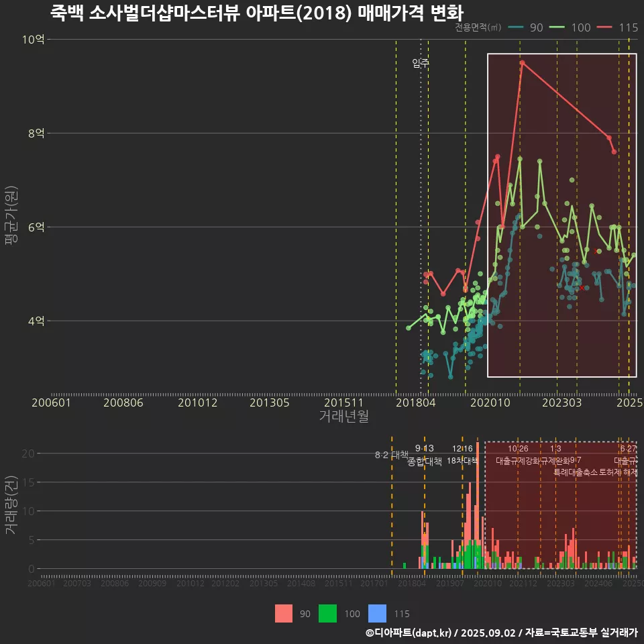Click the red 90 legend swatch at bottom
The image size is (644, 644).
point(284,613)
